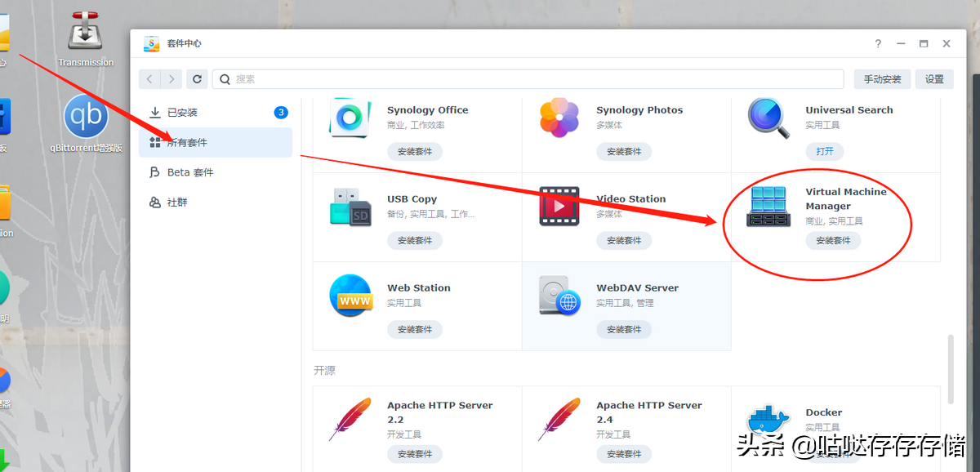Screen dimensions: 980x472
Task: Select the Video Station icon
Action: [x=559, y=207]
